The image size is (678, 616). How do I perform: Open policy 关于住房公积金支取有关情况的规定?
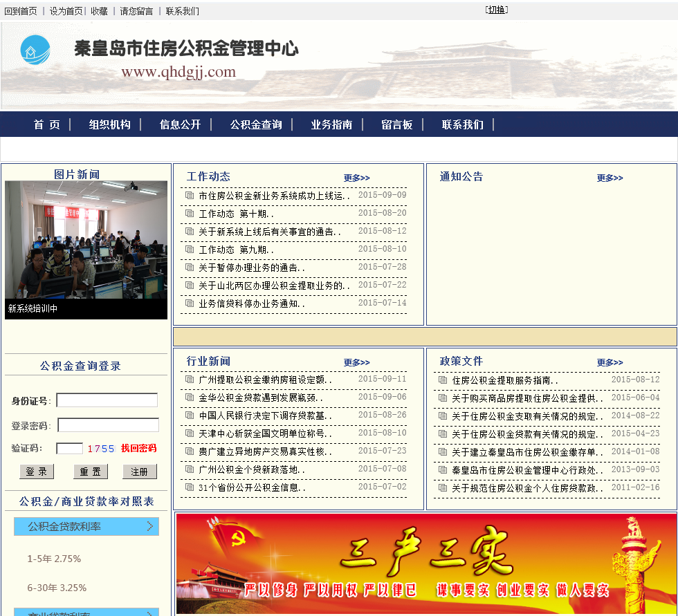coord(527,416)
